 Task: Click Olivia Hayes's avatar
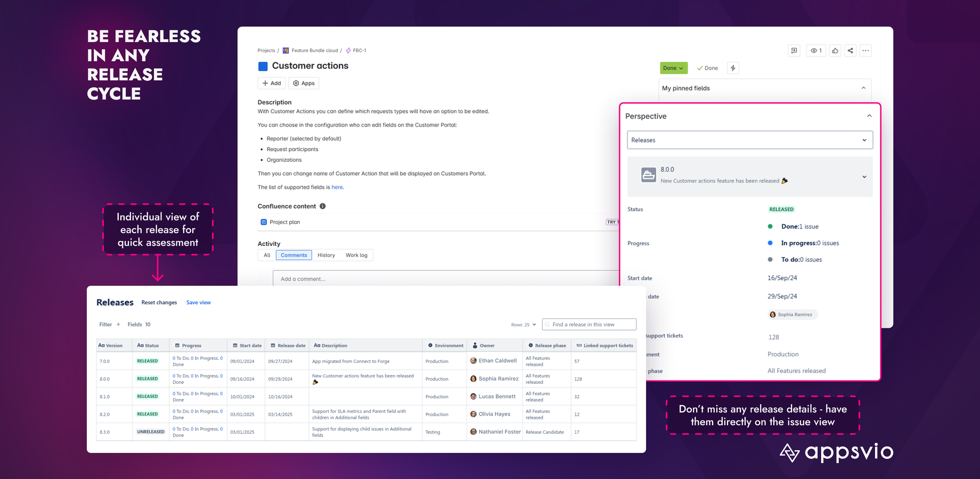(473, 414)
